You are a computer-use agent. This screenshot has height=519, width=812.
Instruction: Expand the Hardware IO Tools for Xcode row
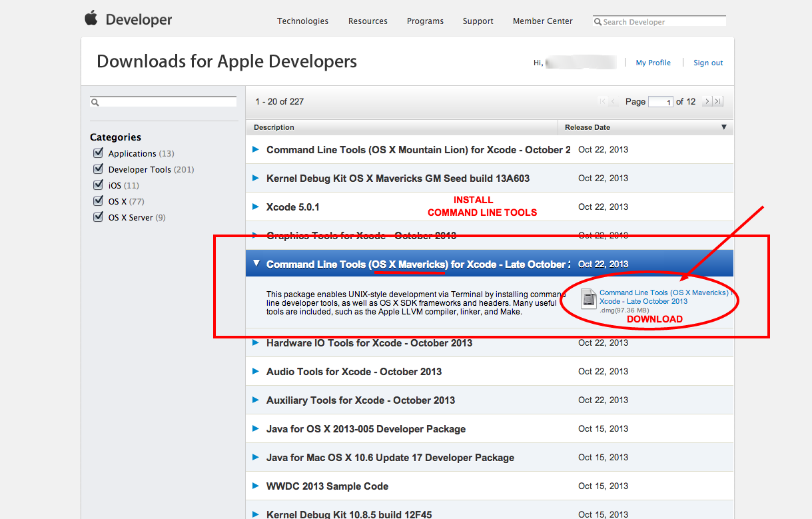[x=256, y=342]
